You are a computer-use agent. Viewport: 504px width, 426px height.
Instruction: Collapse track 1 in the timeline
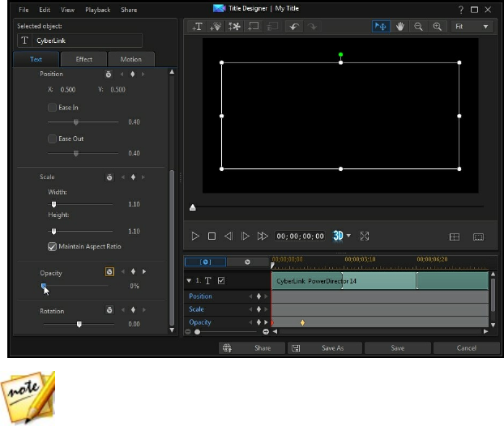tap(189, 280)
